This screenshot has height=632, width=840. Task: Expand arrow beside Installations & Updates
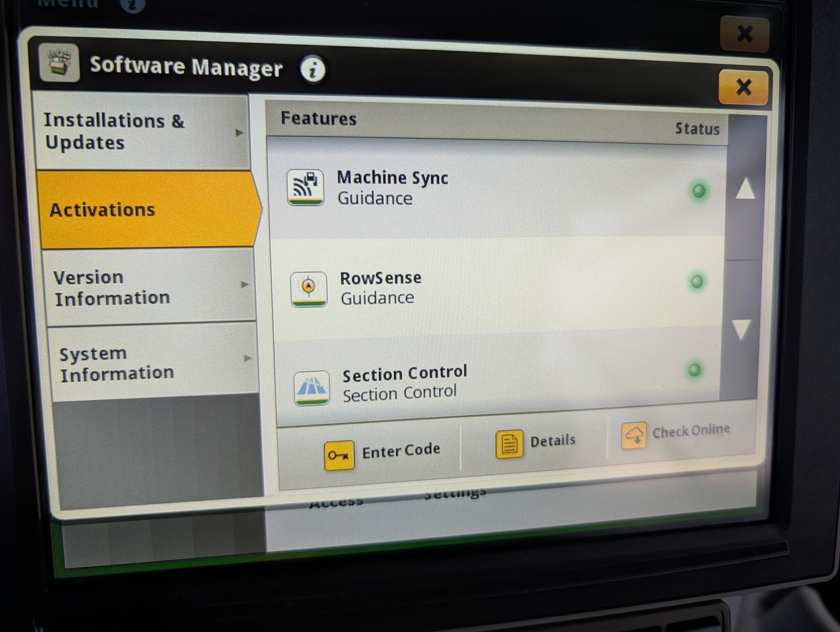pyautogui.click(x=240, y=132)
